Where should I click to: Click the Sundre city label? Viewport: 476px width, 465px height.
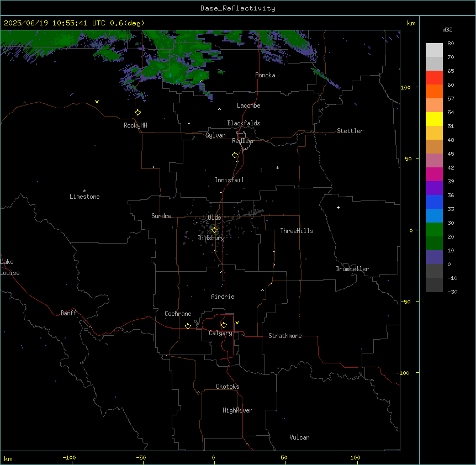tap(161, 216)
